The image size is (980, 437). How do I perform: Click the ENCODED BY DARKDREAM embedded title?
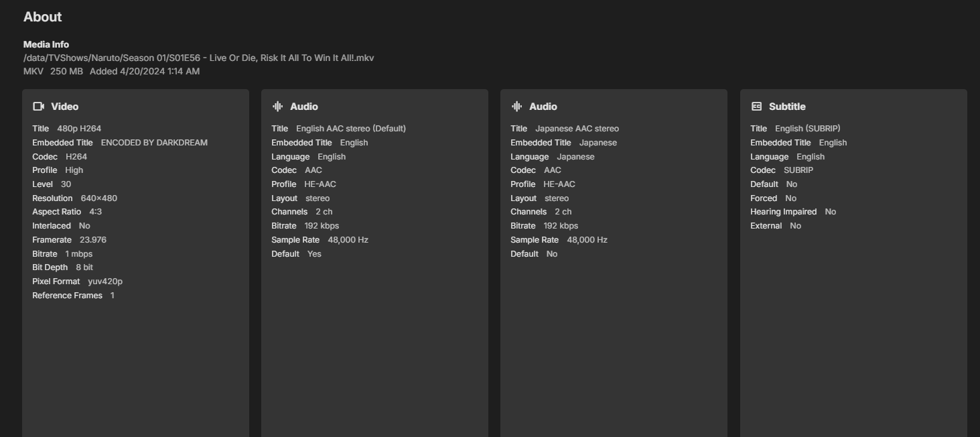(x=154, y=143)
